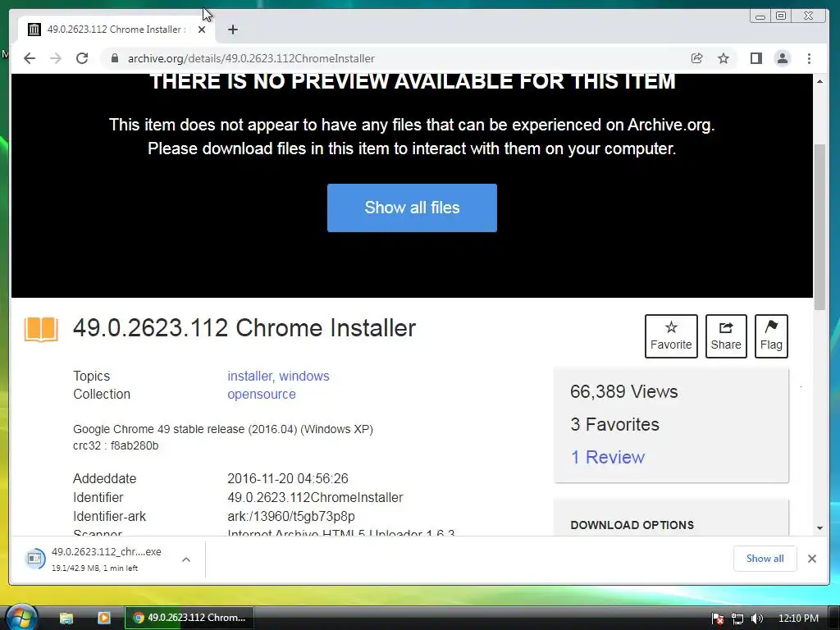The image size is (840, 630).
Task: Click the page scroll up arrow
Action: tap(819, 81)
